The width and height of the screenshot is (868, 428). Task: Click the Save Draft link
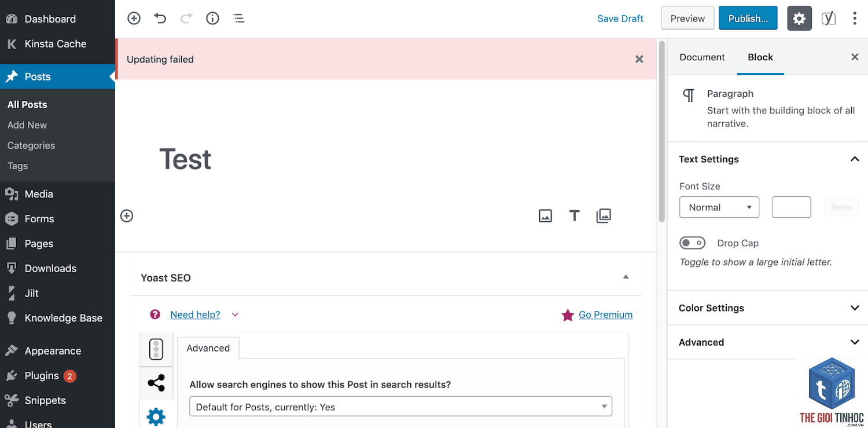coord(620,19)
